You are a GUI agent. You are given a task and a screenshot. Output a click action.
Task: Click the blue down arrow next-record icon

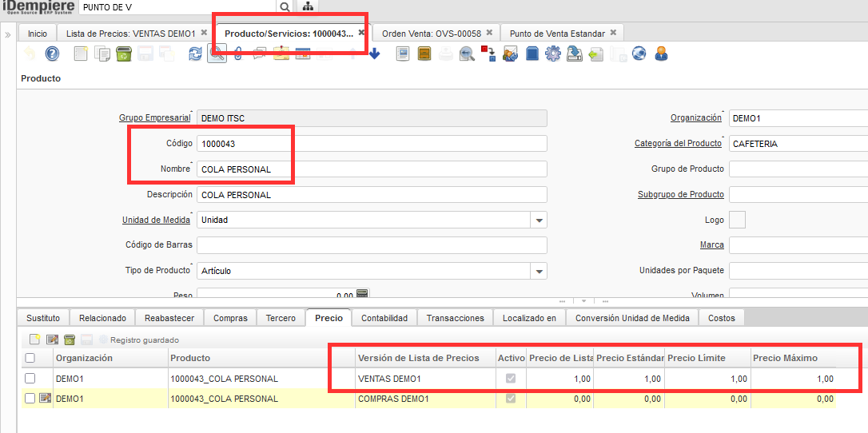click(374, 54)
